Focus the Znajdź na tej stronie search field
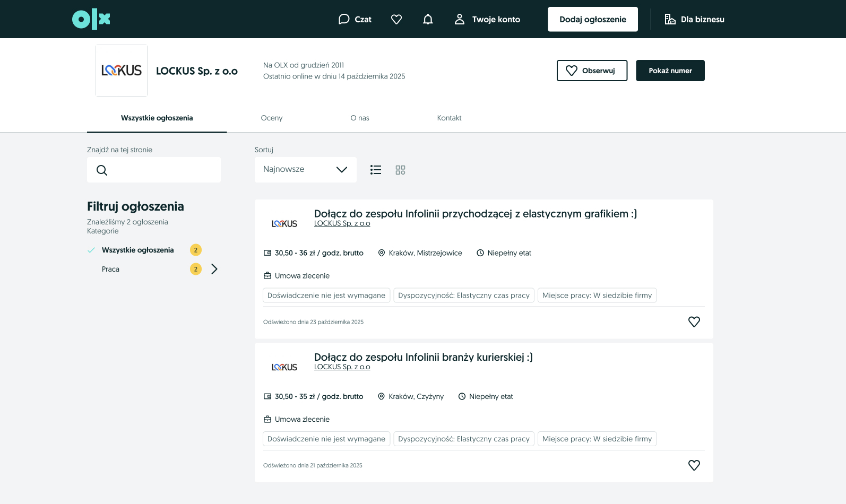The height and width of the screenshot is (504, 846). (154, 170)
